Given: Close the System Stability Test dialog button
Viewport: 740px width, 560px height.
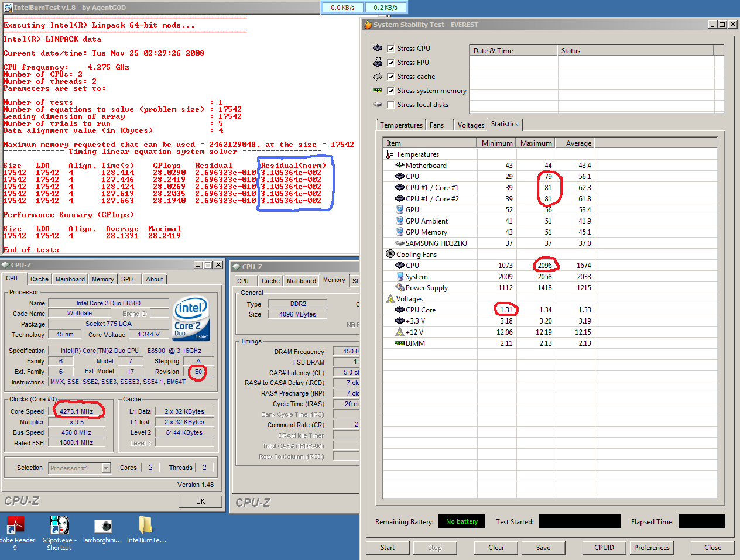Looking at the screenshot, I should [x=712, y=548].
